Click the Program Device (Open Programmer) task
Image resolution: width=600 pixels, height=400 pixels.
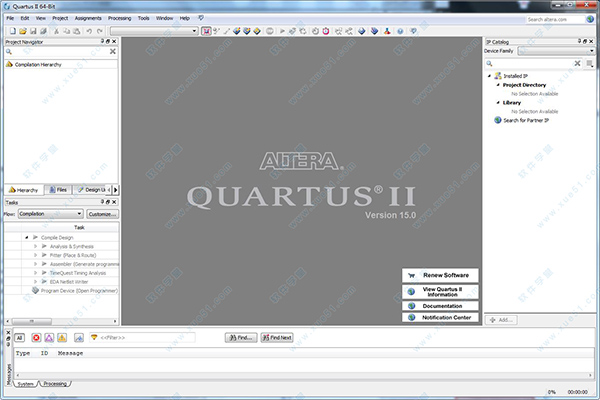[x=79, y=291]
